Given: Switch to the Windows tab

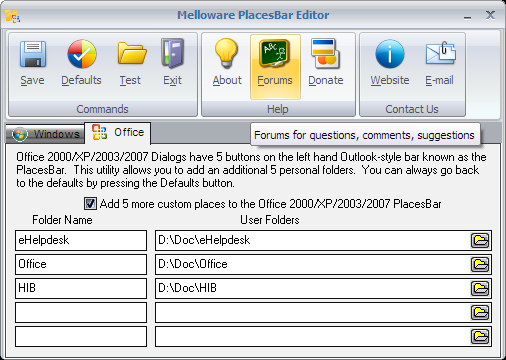Looking at the screenshot, I should pos(45,134).
